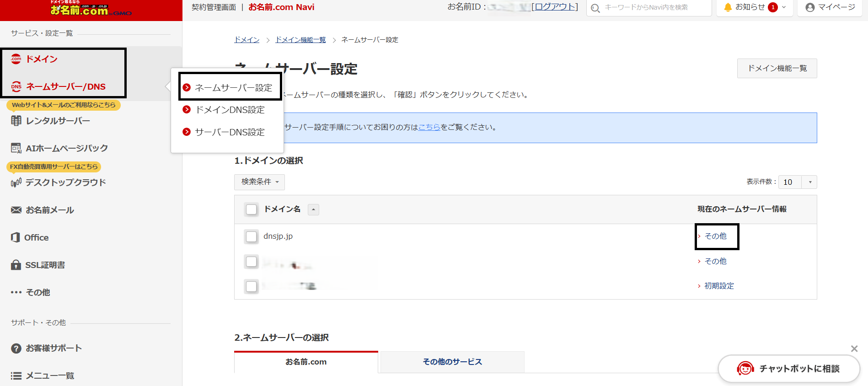The height and width of the screenshot is (386, 868).
Task: Click the Navi keyword search field
Action: (649, 8)
